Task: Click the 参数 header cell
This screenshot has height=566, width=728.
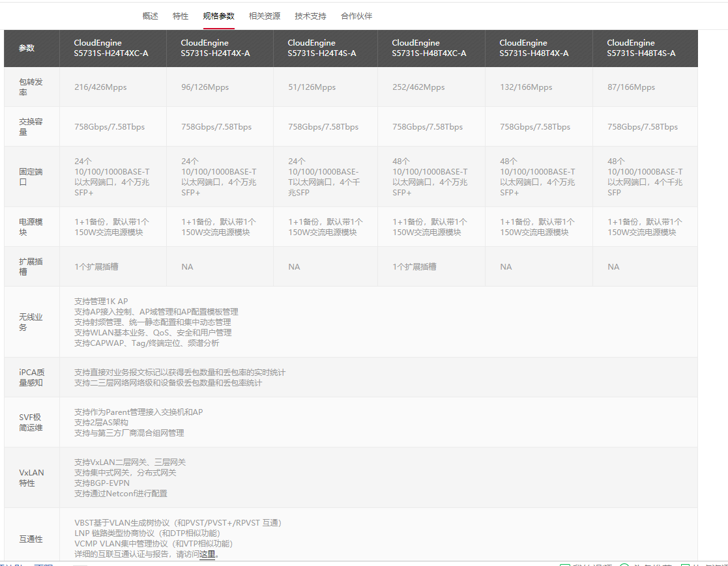Action: [x=27, y=48]
